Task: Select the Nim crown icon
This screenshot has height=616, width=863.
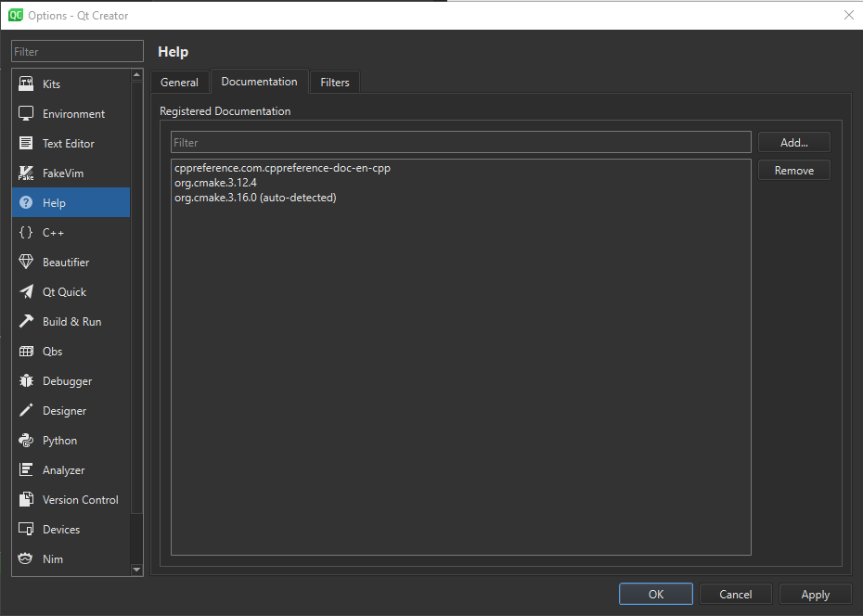Action: [26, 558]
